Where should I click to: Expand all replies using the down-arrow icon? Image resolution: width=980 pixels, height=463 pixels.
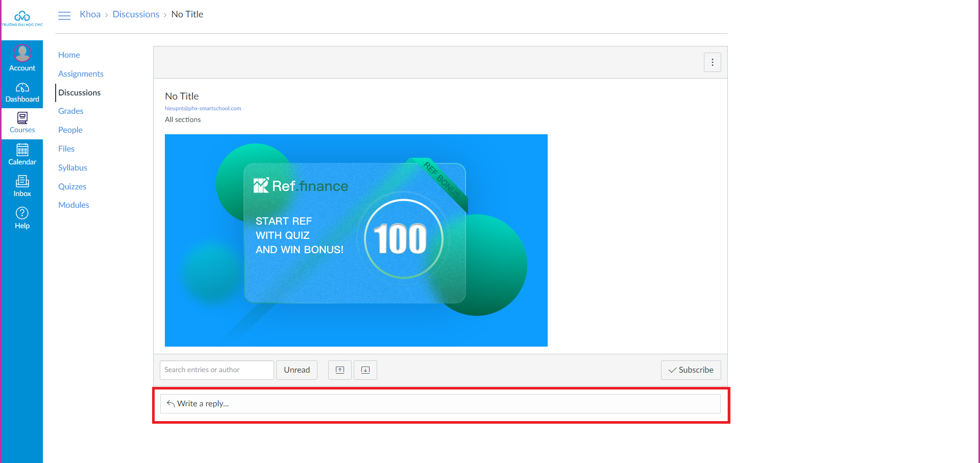(365, 370)
